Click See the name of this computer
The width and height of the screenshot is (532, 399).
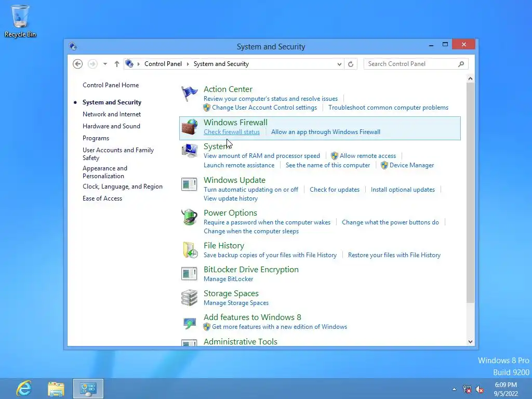coord(328,165)
